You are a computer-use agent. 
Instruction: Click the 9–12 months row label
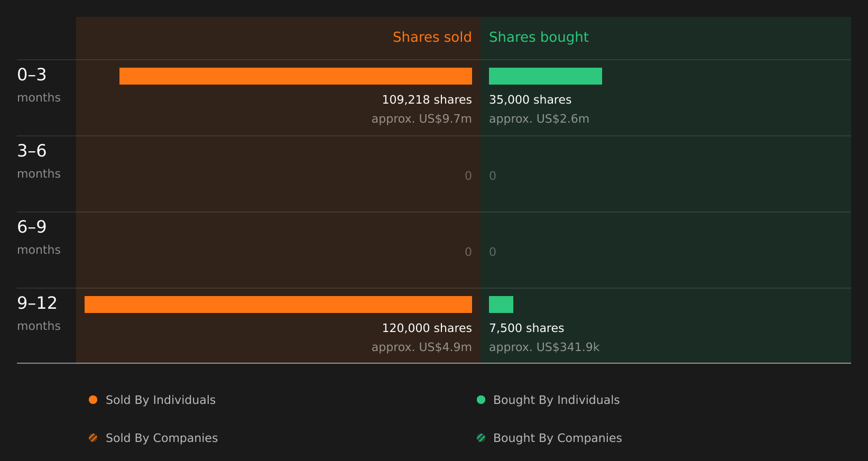coord(39,314)
